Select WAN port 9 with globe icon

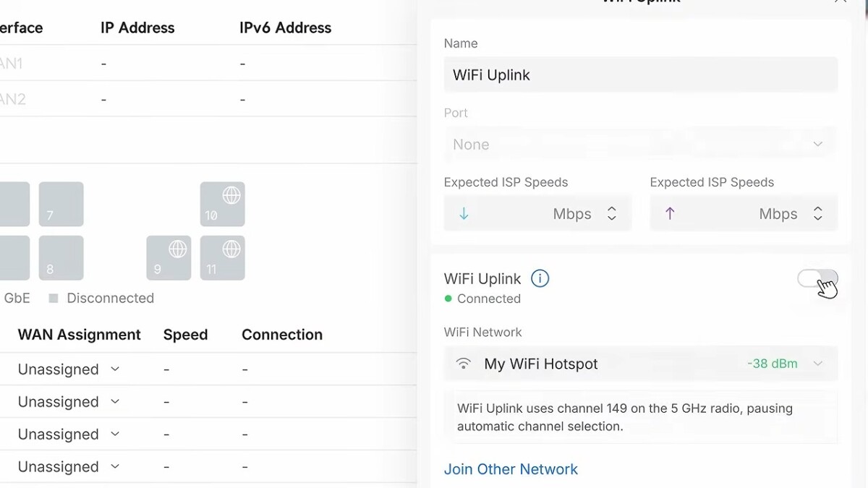pyautogui.click(x=169, y=257)
